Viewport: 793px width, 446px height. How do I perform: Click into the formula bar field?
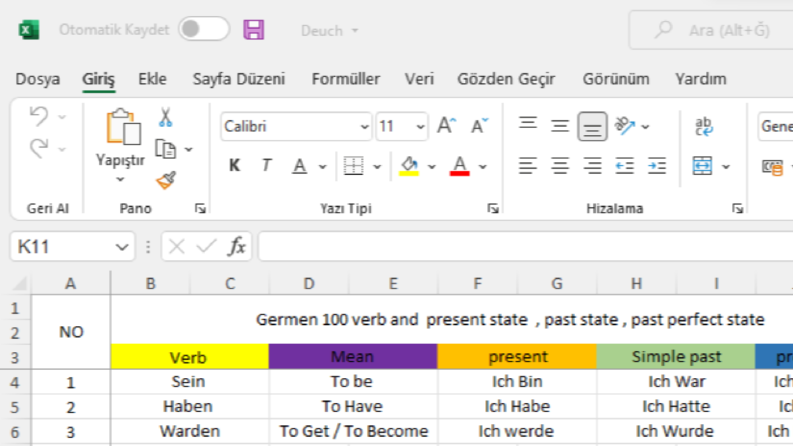(525, 246)
